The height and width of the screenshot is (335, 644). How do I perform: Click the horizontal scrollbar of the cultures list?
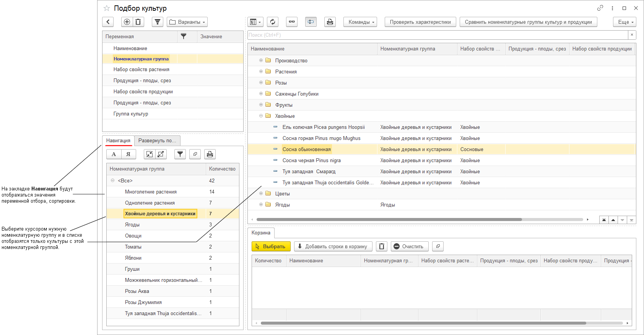(x=389, y=220)
